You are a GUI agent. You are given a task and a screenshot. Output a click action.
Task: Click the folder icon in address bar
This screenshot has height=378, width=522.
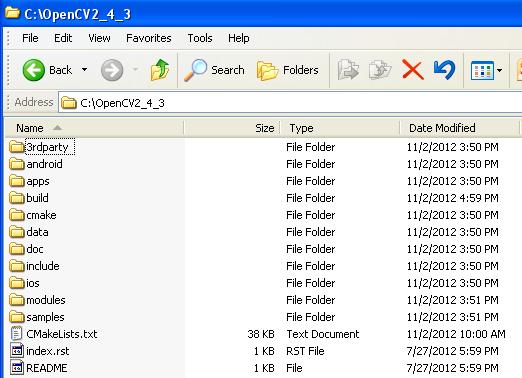[x=69, y=103]
